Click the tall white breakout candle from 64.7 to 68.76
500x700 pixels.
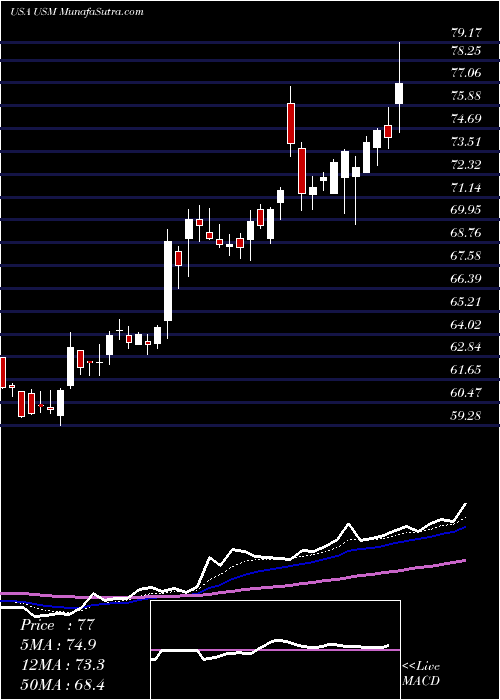(167, 281)
